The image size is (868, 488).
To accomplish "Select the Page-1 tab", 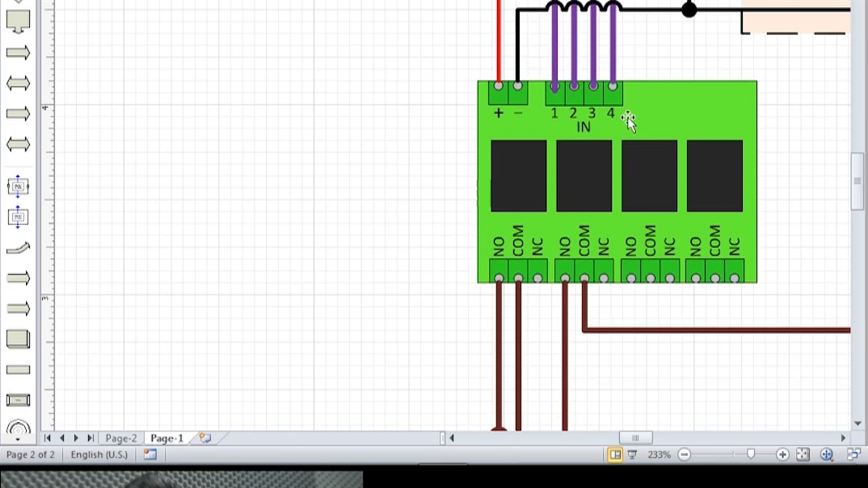I will [x=167, y=439].
